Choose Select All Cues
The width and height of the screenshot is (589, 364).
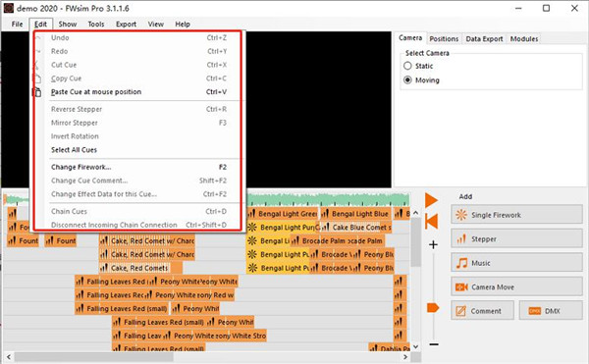(137, 150)
